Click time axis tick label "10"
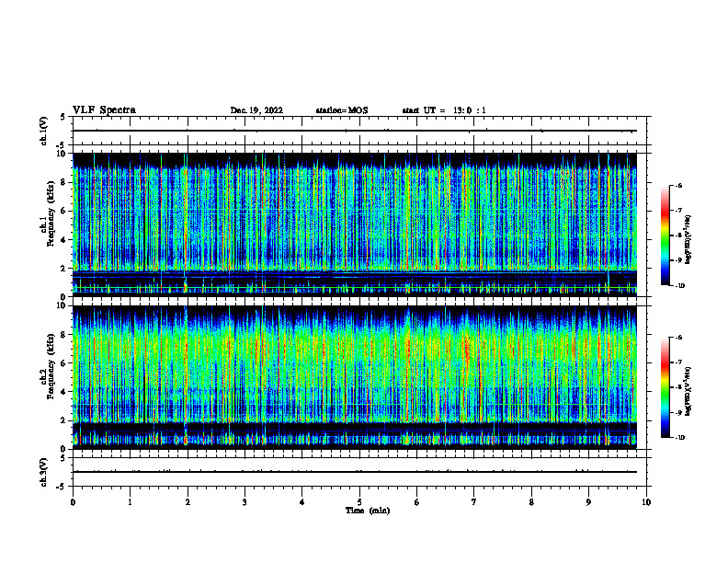 click(646, 502)
